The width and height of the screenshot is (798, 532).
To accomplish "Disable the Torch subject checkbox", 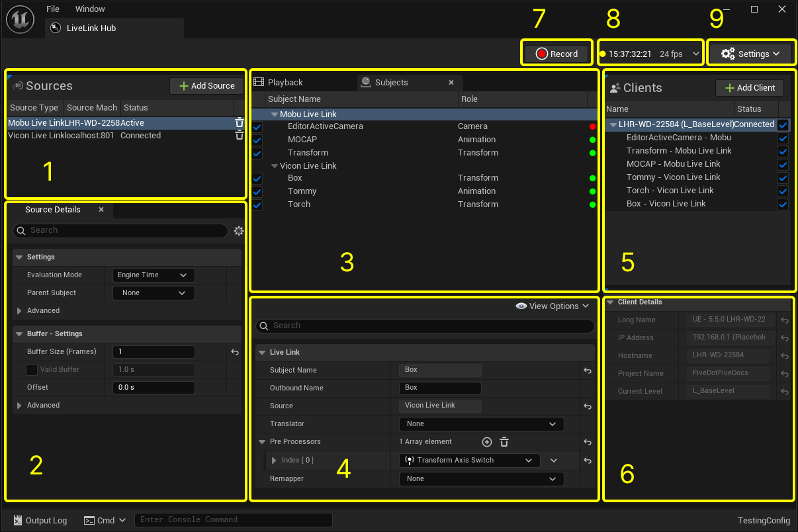I will 257,204.
